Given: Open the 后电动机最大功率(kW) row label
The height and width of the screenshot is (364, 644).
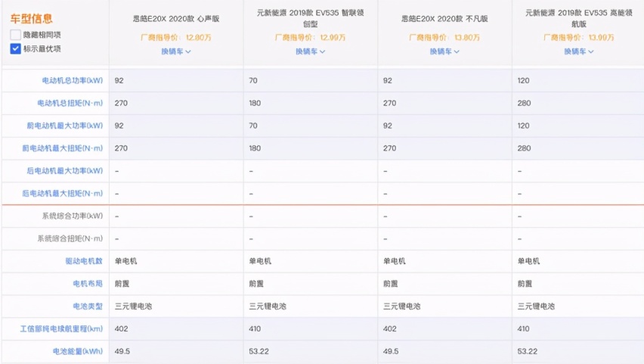Looking at the screenshot, I should (65, 171).
